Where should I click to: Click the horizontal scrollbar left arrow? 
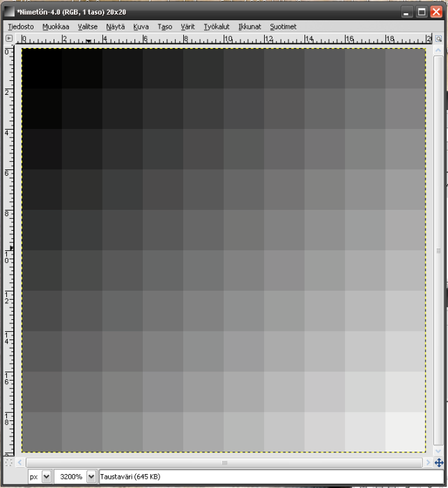(20, 462)
